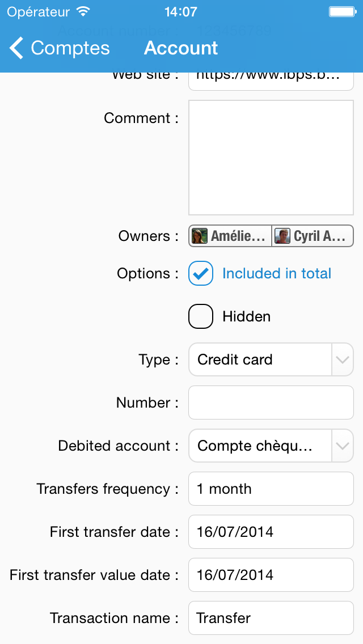Go back to Comptes
This screenshot has width=363, height=644.
(69, 48)
